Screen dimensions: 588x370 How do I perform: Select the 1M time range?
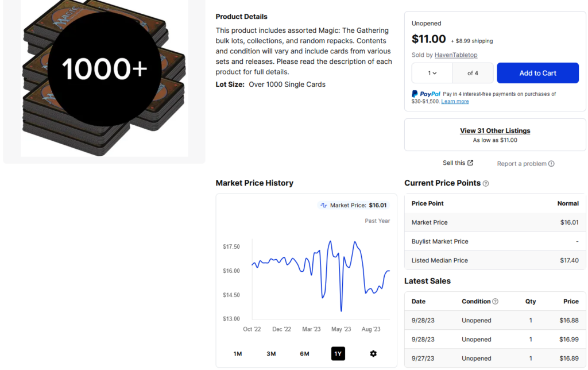(238, 354)
